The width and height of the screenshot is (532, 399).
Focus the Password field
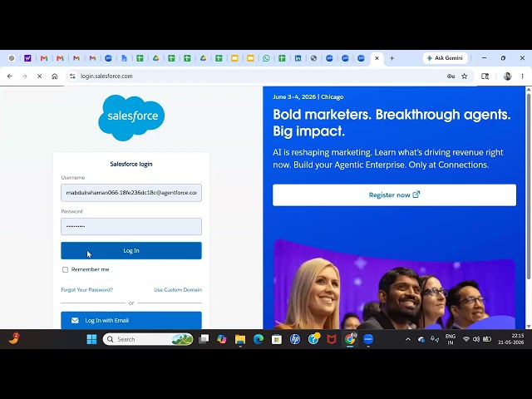point(131,226)
